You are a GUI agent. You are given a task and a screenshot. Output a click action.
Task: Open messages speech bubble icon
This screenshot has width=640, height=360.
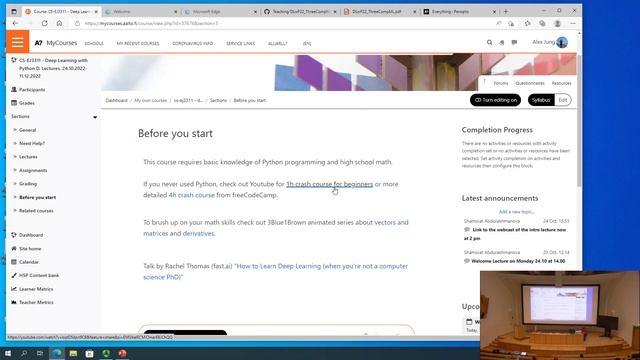point(514,42)
